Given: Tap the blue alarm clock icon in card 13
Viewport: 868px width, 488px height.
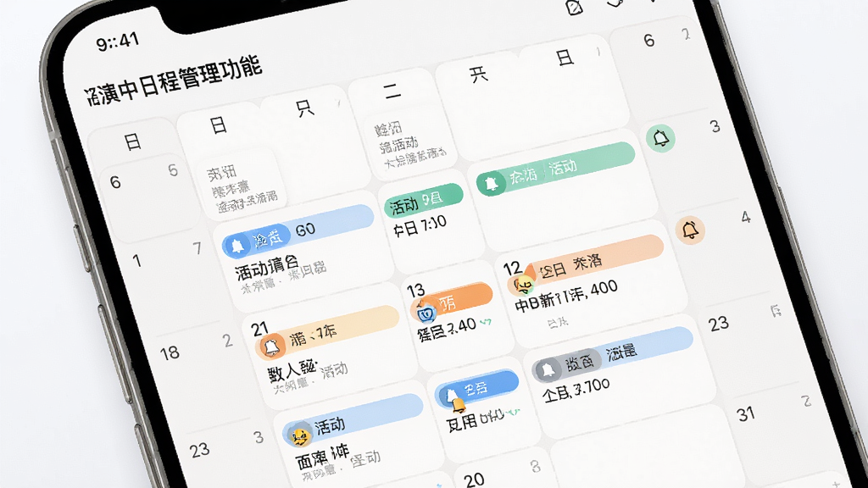Looking at the screenshot, I should (x=426, y=313).
